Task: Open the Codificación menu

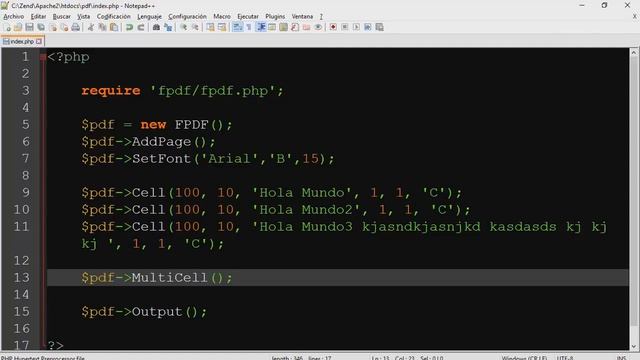Action: (113, 16)
